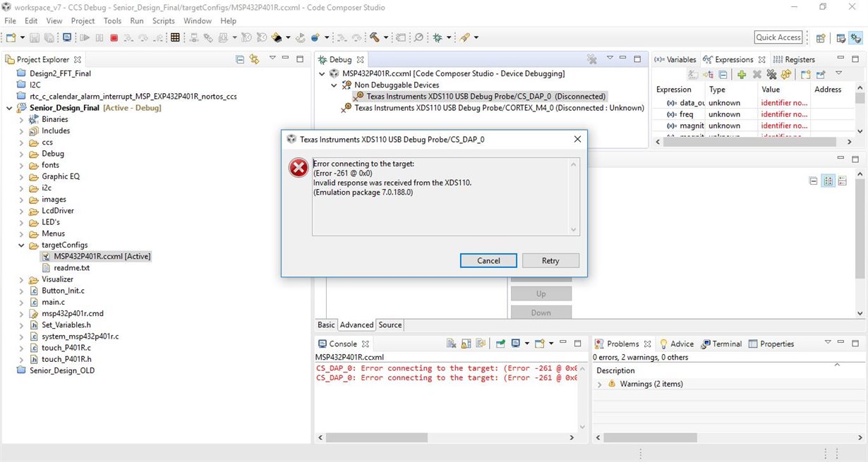
Task: Click the Expressions horizontal scrollbar
Action: tap(751, 142)
